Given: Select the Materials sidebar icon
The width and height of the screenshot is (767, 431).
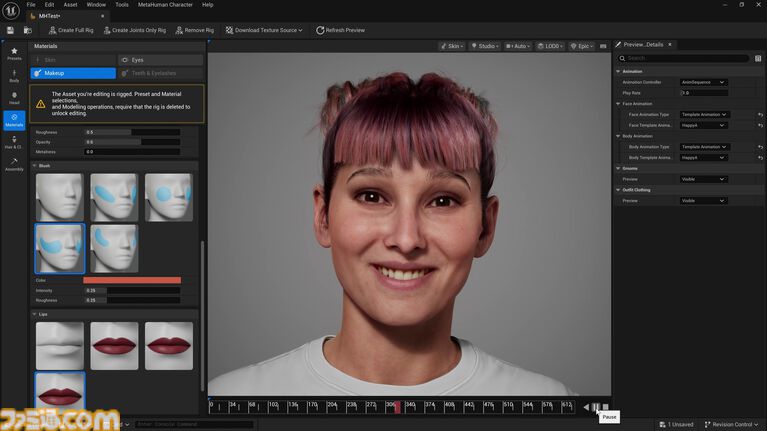Looking at the screenshot, I should tap(14, 120).
